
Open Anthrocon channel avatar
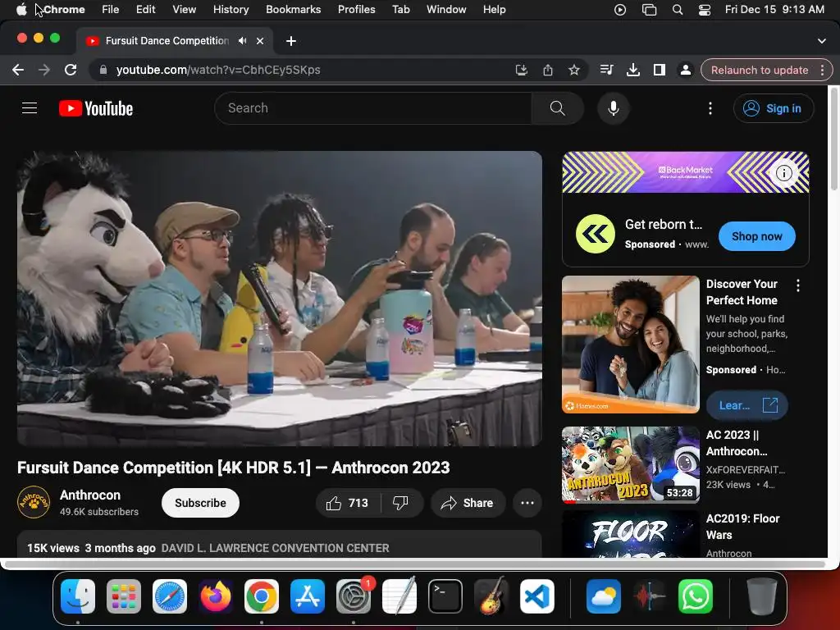(33, 503)
